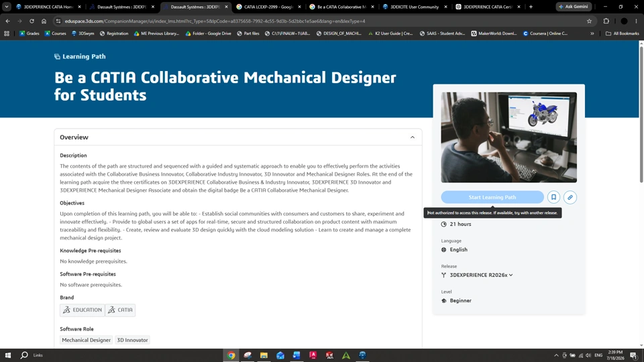Open Chrome three-dot menu

point(636,21)
